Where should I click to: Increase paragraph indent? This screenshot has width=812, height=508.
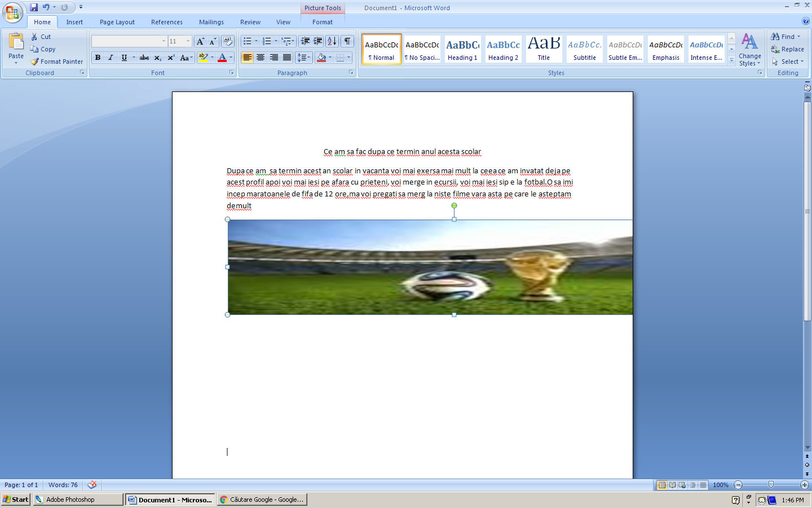(x=318, y=41)
